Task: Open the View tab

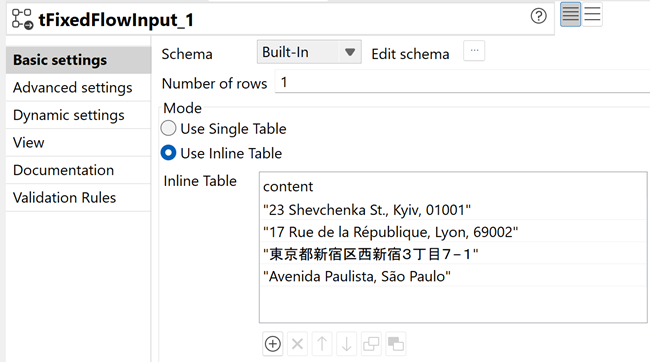Action: pos(78,143)
